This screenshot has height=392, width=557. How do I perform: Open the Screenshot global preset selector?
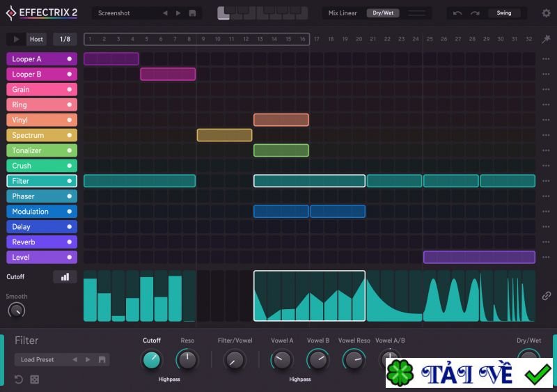pyautogui.click(x=125, y=13)
